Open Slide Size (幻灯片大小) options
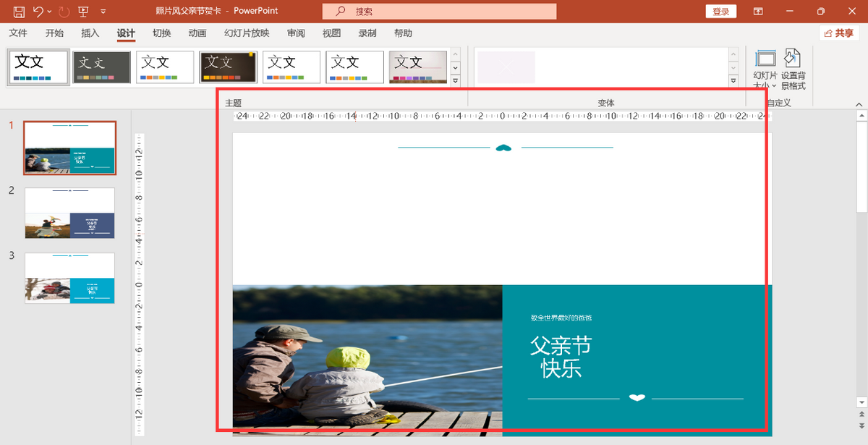The width and height of the screenshot is (868, 445). (765, 69)
